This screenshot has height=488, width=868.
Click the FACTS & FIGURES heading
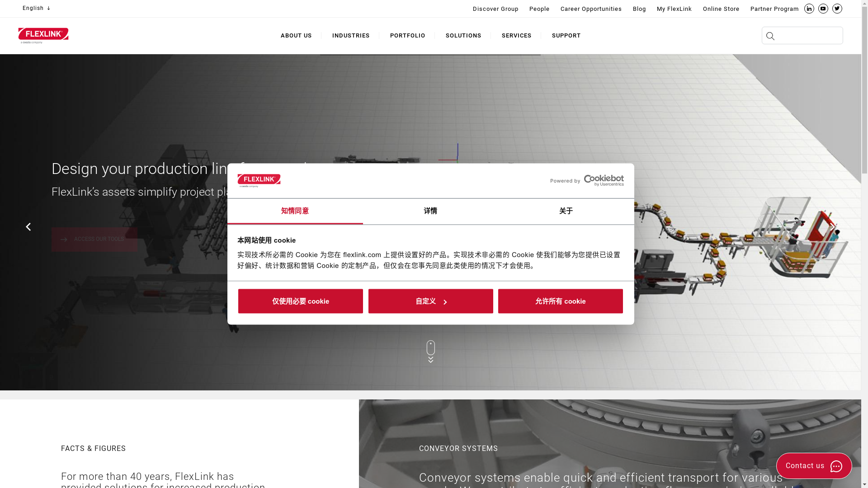tap(94, 449)
